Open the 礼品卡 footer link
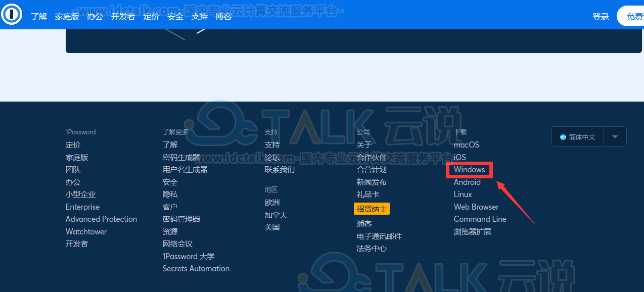 click(x=368, y=194)
